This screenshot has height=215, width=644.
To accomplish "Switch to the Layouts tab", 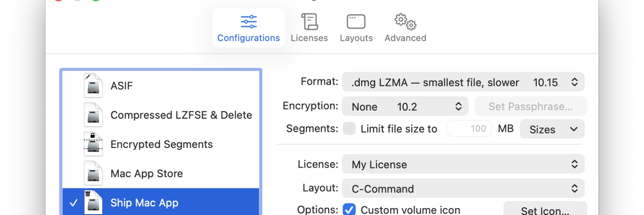I will click(x=356, y=28).
